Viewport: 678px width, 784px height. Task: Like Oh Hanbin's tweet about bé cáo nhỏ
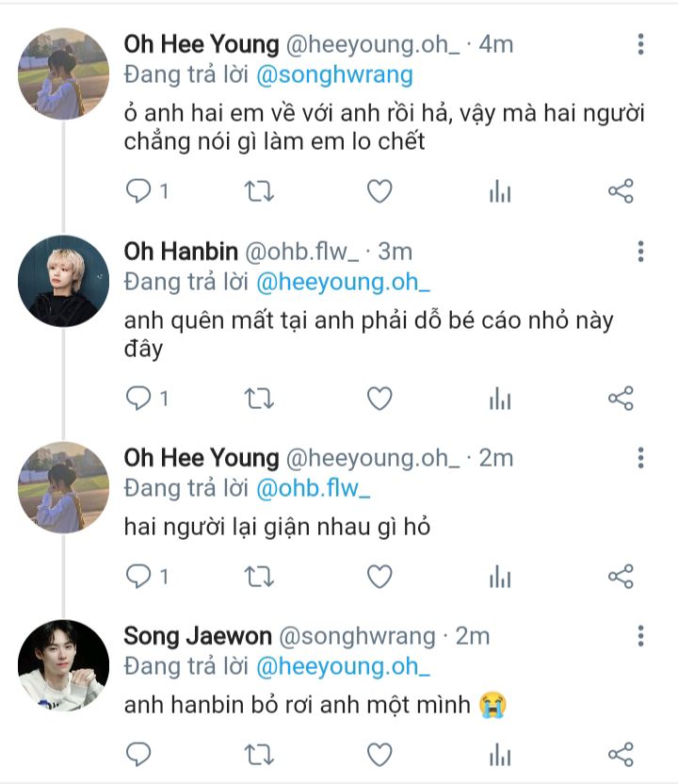[379, 399]
